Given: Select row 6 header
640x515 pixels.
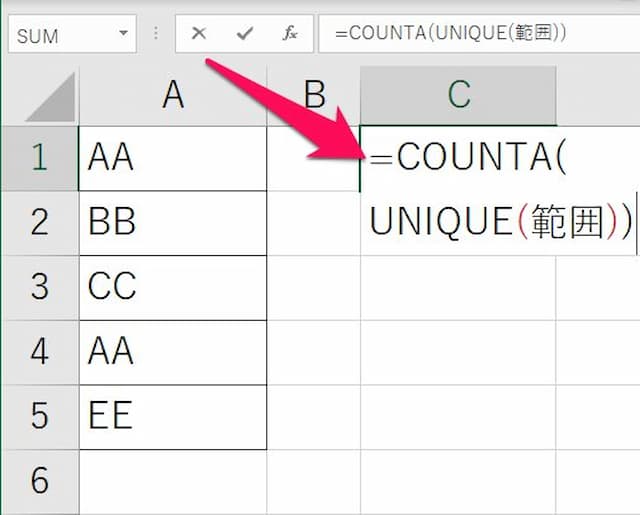Looking at the screenshot, I should tap(39, 481).
